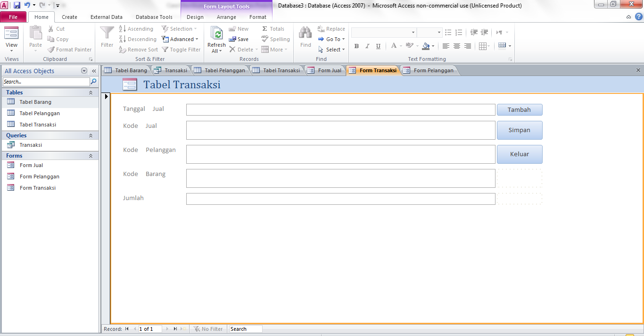
Task: Toggle Underline text formatting
Action: (378, 46)
